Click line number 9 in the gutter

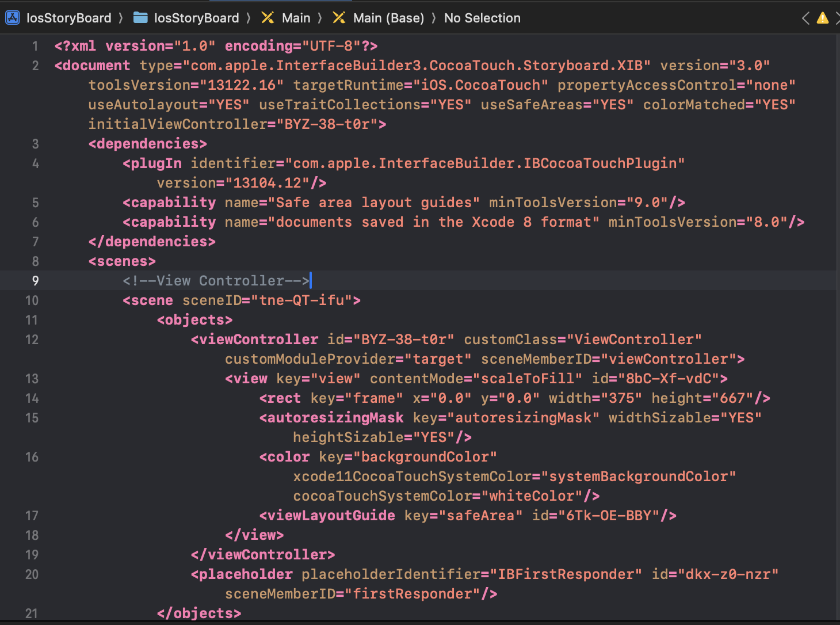click(x=35, y=281)
